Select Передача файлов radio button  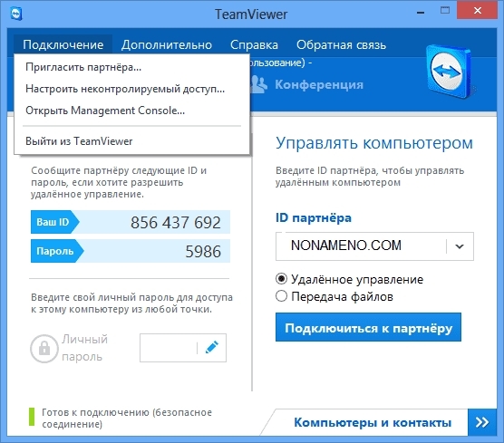tap(281, 296)
